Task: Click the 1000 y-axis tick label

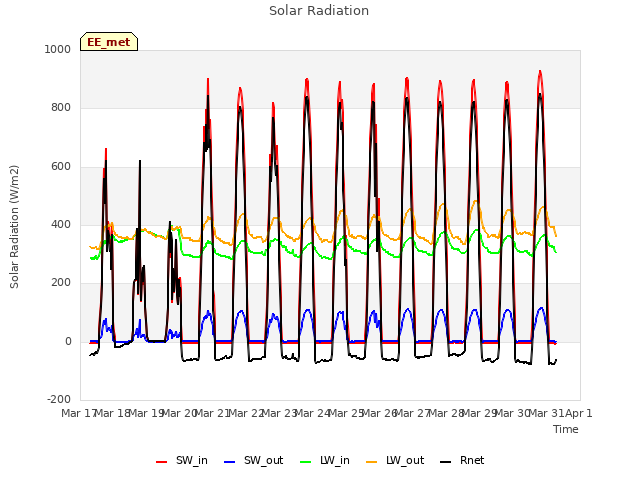Action: click(x=58, y=49)
